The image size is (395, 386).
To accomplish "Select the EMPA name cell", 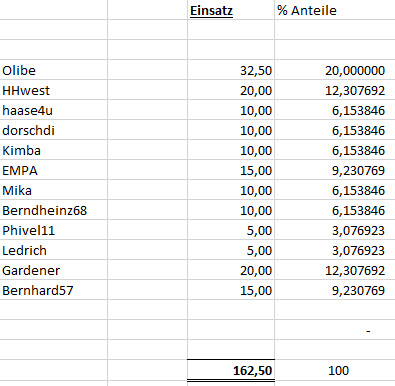I will tap(54, 170).
